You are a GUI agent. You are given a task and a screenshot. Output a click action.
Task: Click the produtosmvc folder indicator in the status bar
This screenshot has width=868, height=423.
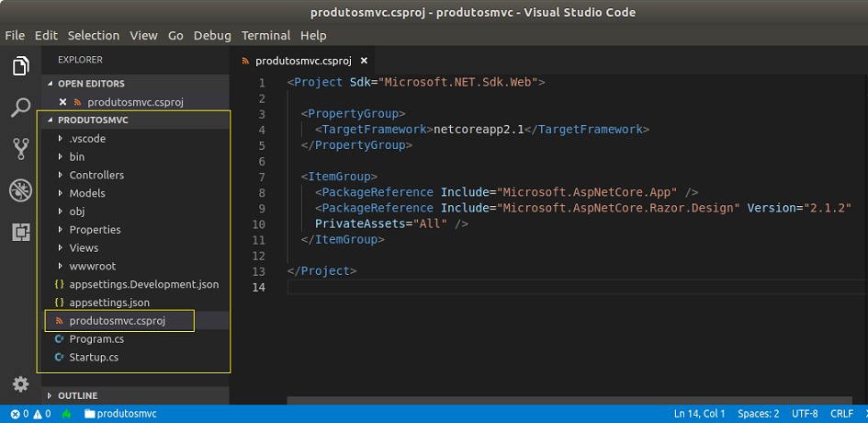120,414
